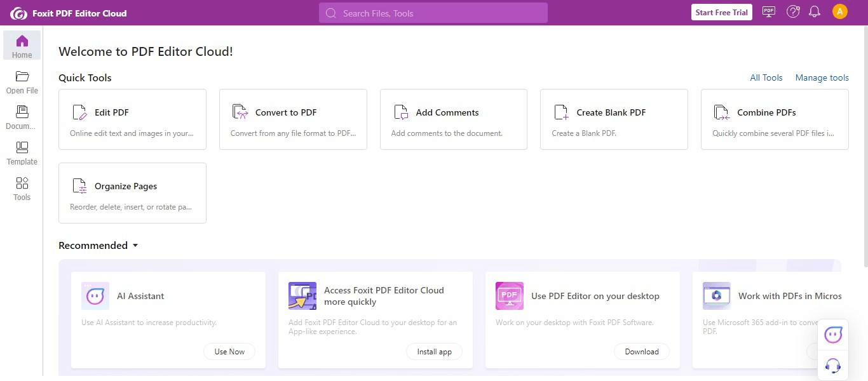Click the Start Free Trial button

click(x=721, y=11)
